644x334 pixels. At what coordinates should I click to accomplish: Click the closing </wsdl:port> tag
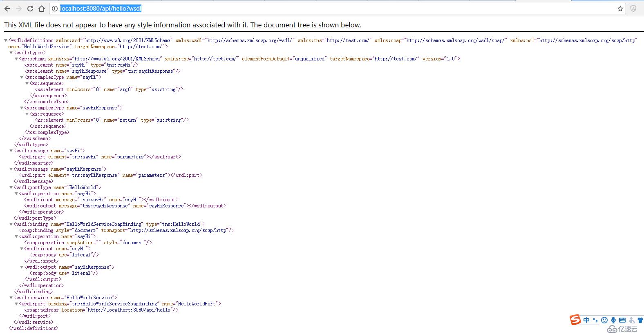(x=35, y=316)
